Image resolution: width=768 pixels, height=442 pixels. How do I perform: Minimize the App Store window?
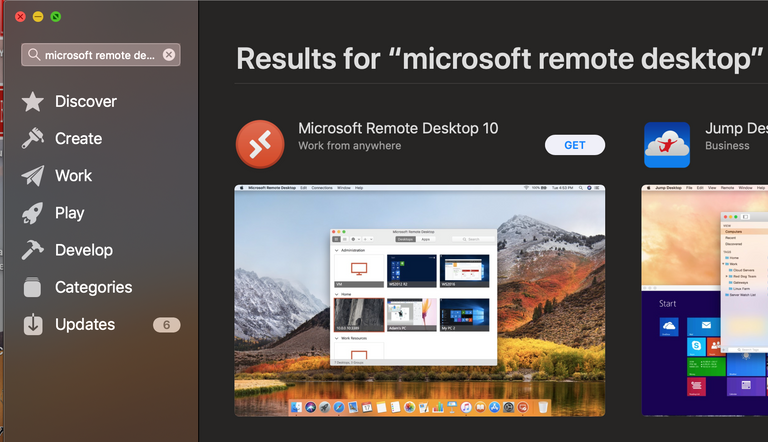[38, 17]
